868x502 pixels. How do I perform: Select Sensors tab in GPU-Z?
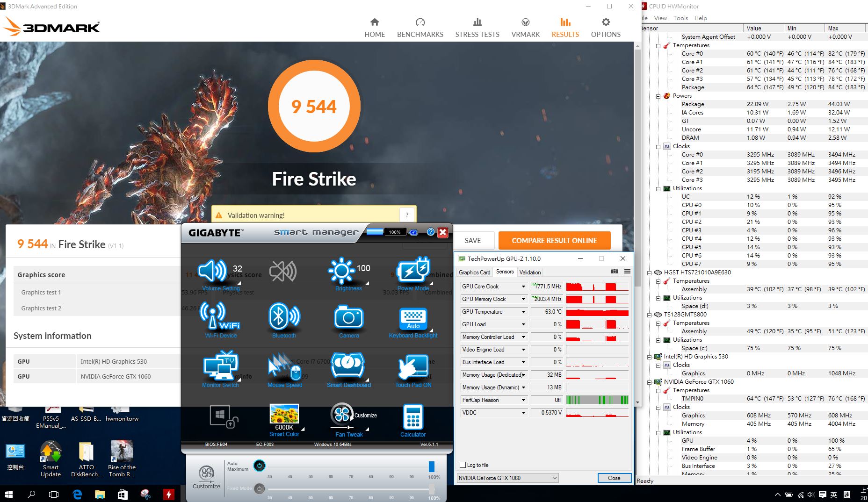[505, 272]
